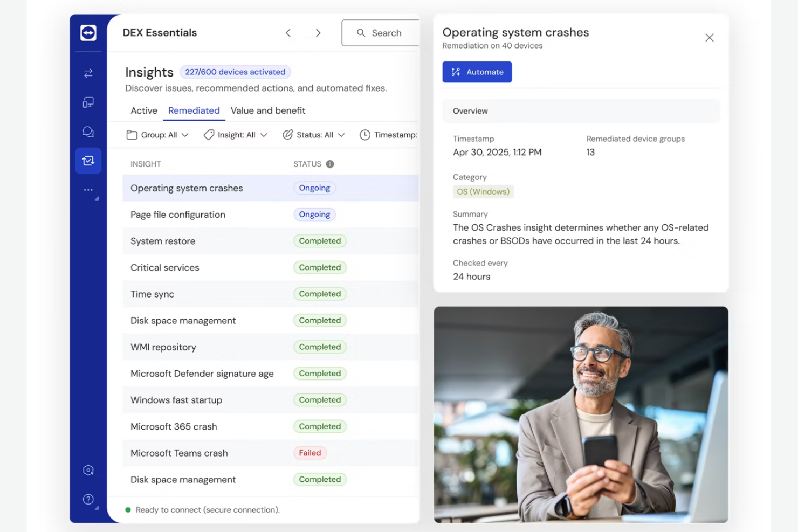Click the back navigation chevron
Screen dimensions: 798x532
pos(288,33)
